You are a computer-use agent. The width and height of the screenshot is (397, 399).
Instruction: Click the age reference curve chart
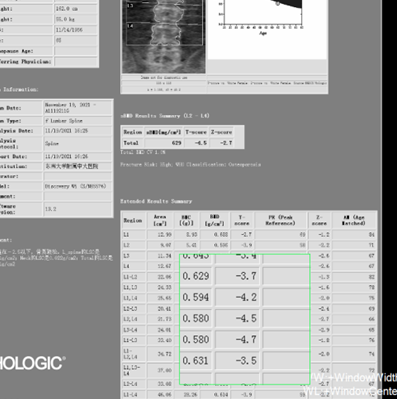point(267,29)
